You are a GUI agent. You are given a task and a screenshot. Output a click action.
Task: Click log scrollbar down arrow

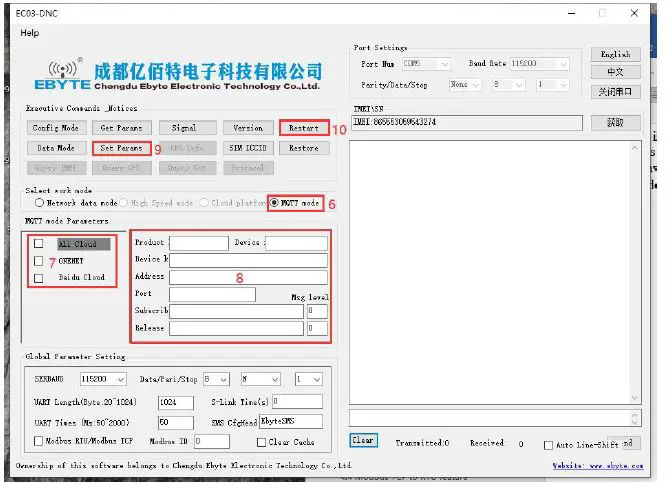coord(634,398)
